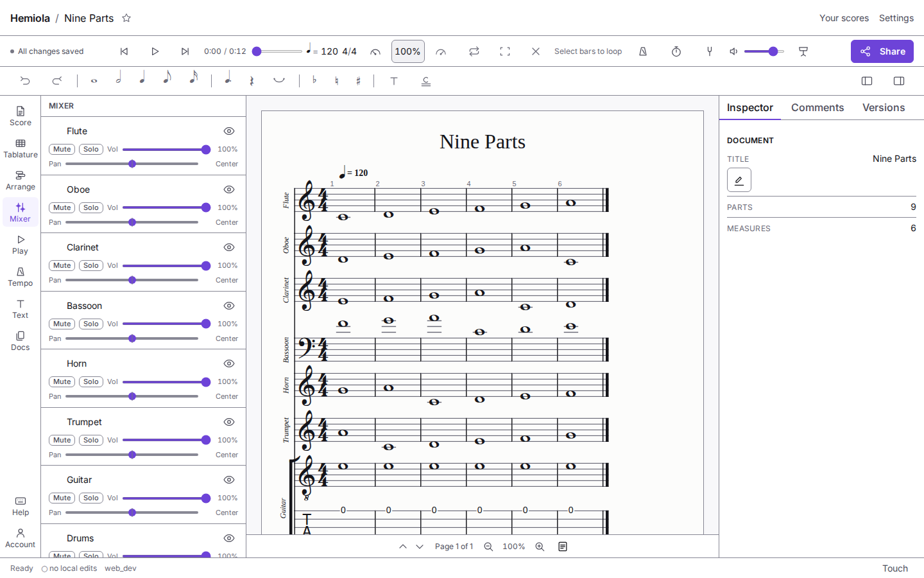The height and width of the screenshot is (578, 924).
Task: Edit title with the pencil button
Action: [739, 180]
